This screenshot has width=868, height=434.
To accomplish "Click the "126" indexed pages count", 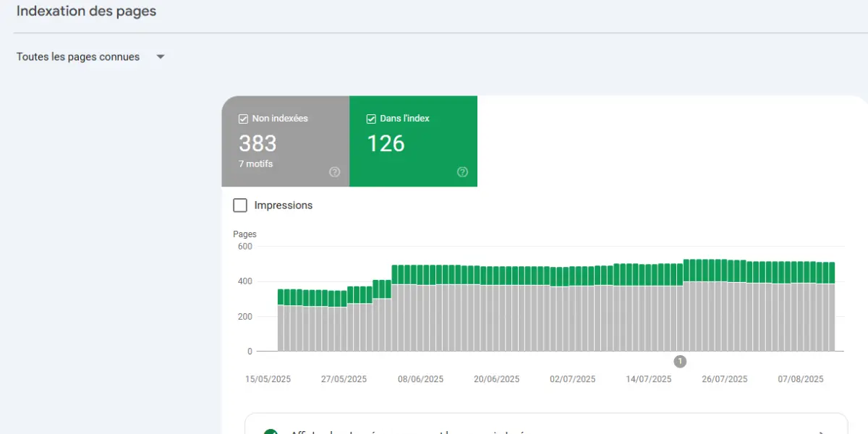I will pyautogui.click(x=386, y=143).
